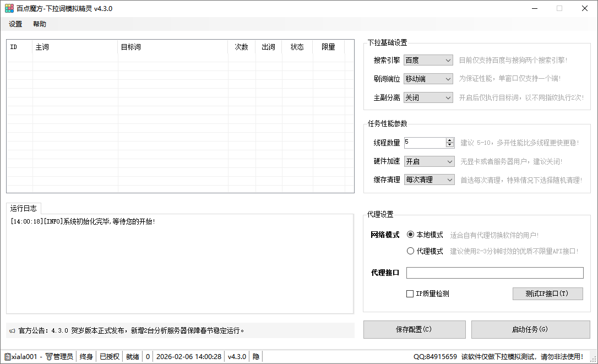This screenshot has height=364, width=598.
Task: Select the 本地模式 radio button
Action: 410,235
